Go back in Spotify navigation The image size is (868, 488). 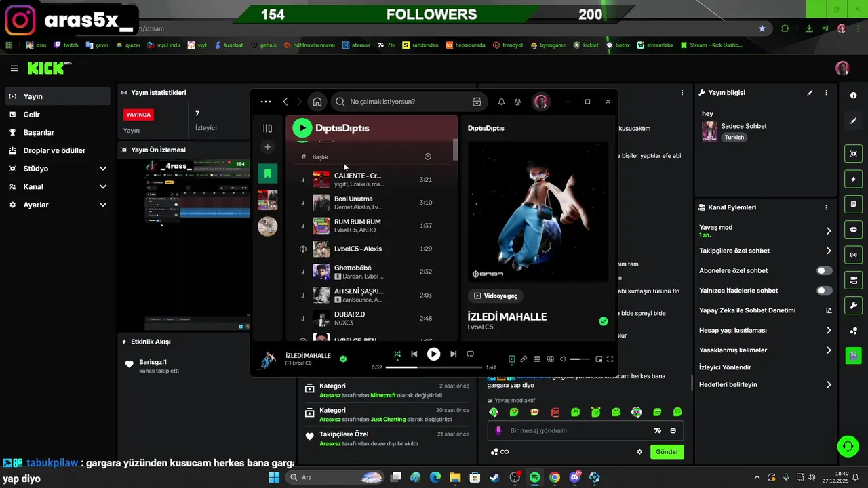click(x=285, y=102)
